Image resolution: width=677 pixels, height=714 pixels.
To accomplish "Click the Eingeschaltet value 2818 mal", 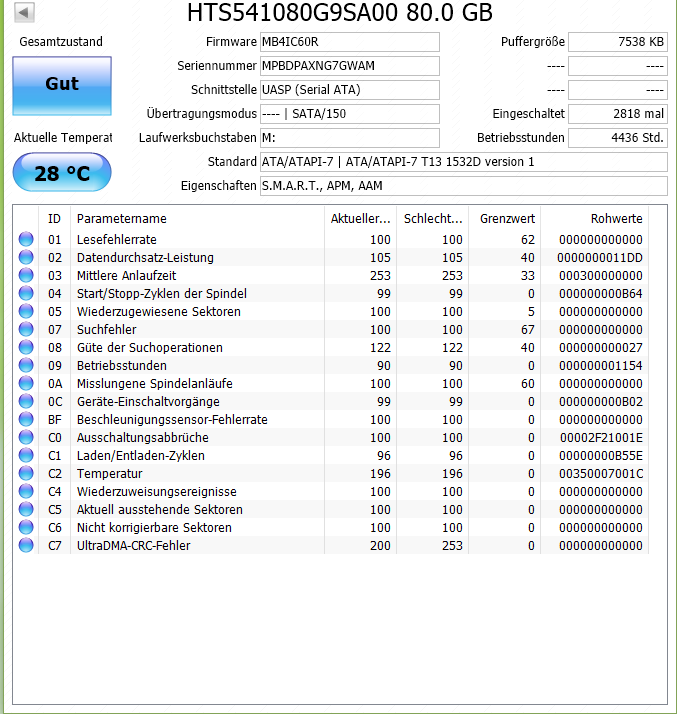I will [618, 114].
